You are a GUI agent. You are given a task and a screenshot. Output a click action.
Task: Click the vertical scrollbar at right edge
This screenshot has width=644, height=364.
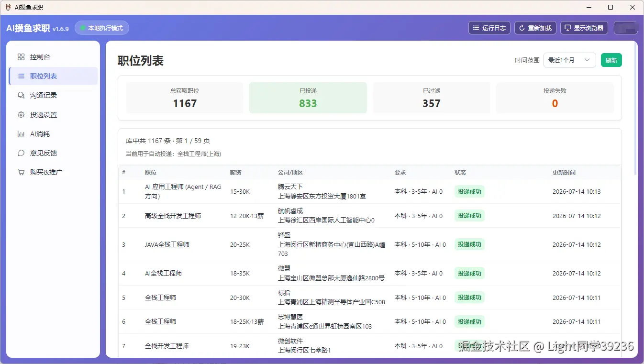click(x=635, y=108)
